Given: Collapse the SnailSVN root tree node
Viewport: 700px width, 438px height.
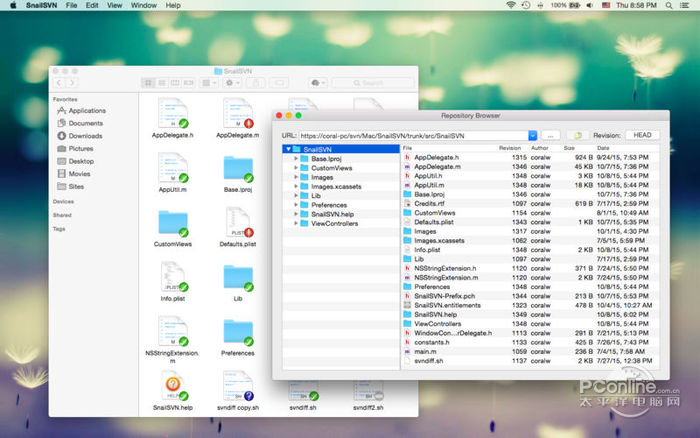Looking at the screenshot, I should click(288, 149).
